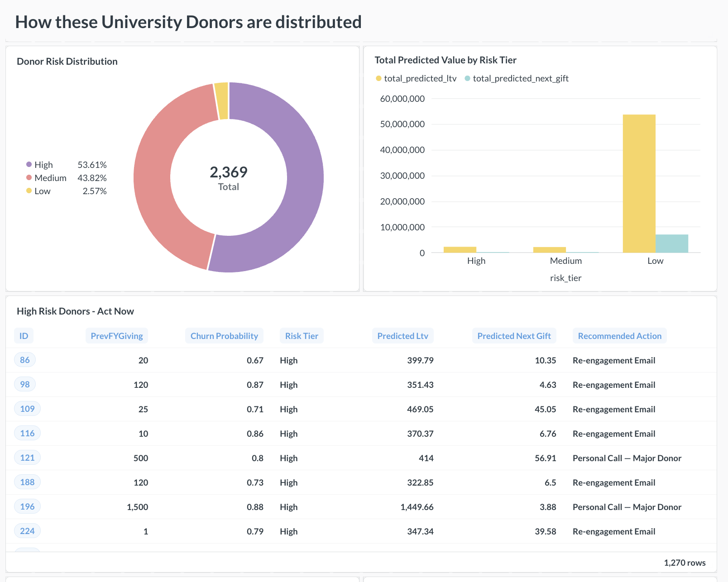Click the 43.82% legend value

pos(92,178)
